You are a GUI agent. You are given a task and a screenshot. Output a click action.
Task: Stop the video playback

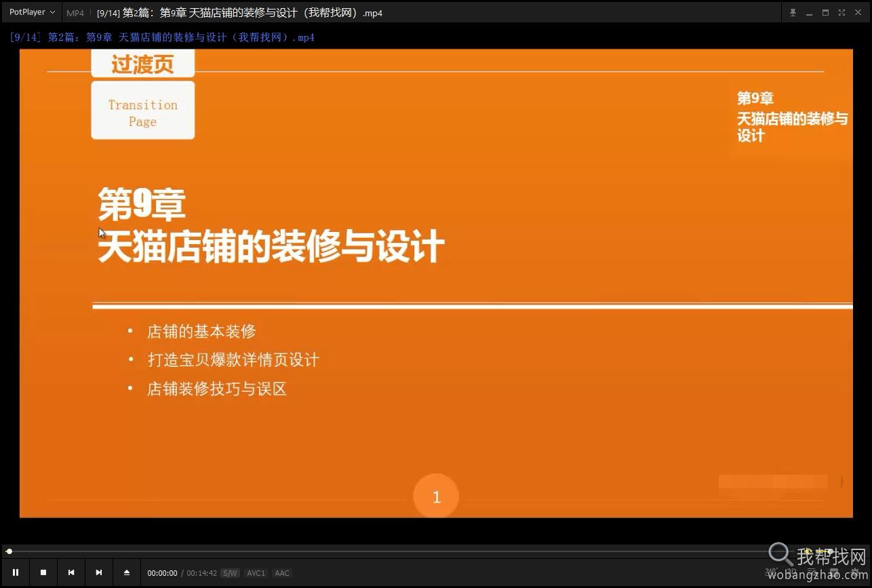[43, 572]
